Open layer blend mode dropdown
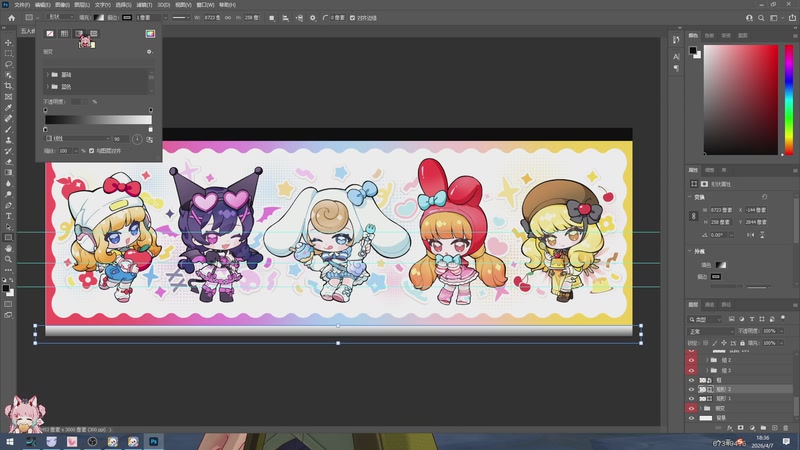Screen dimensions: 800x450 [711, 331]
